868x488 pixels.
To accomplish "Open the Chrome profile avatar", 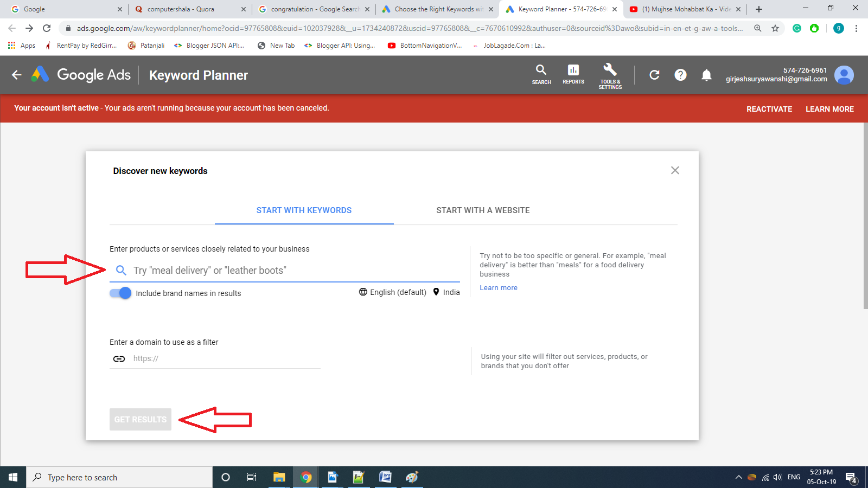I will [839, 28].
